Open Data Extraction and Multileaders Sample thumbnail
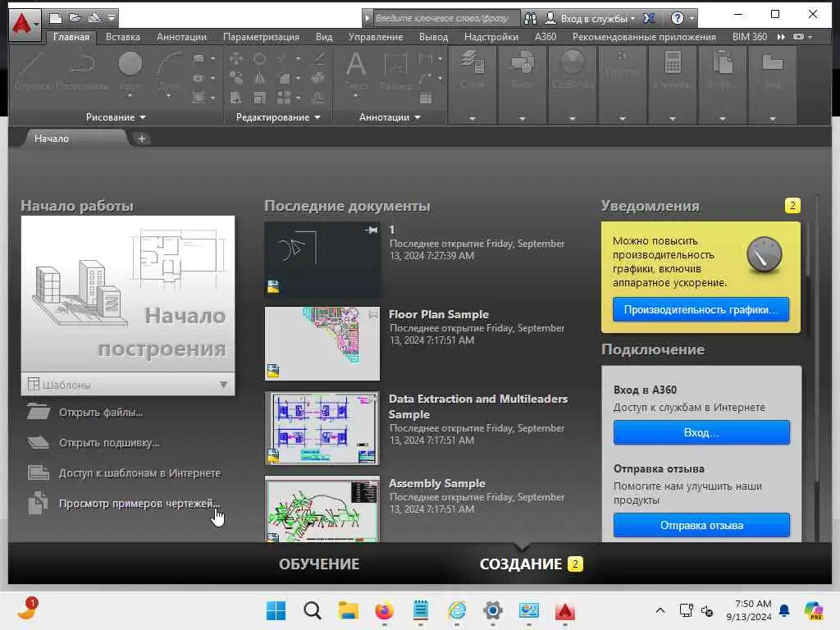 tap(322, 428)
